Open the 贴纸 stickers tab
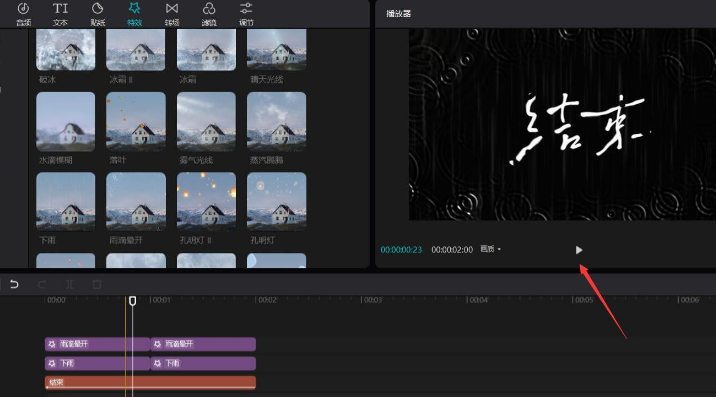This screenshot has height=397, width=716. click(98, 14)
